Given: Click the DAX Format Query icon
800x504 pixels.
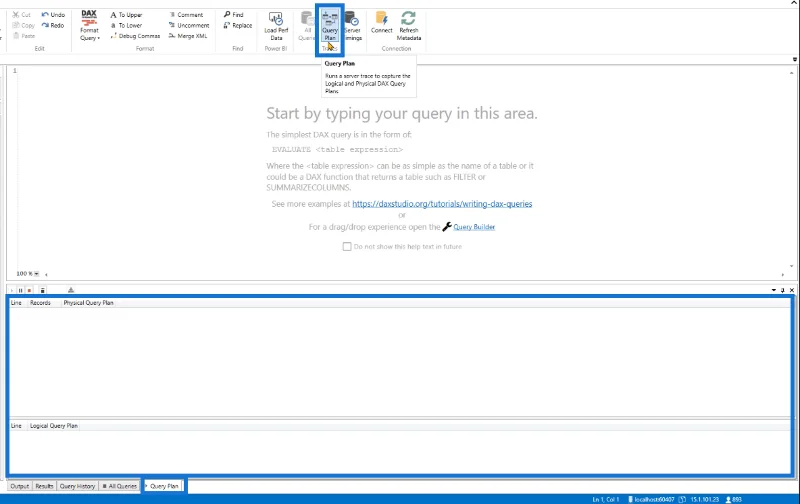Looking at the screenshot, I should [89, 18].
